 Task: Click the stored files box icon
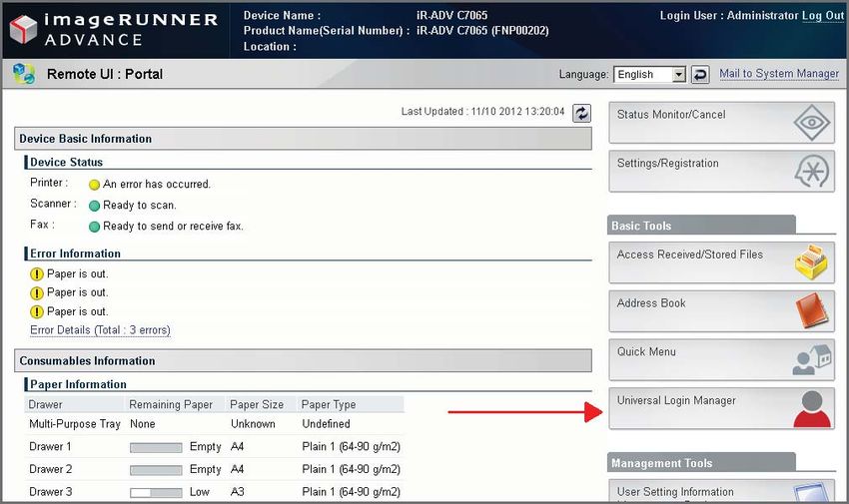pos(811,261)
